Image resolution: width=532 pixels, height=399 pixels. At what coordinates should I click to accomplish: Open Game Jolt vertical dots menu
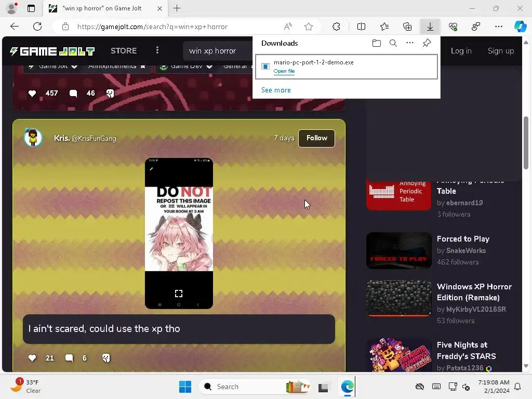(x=157, y=50)
